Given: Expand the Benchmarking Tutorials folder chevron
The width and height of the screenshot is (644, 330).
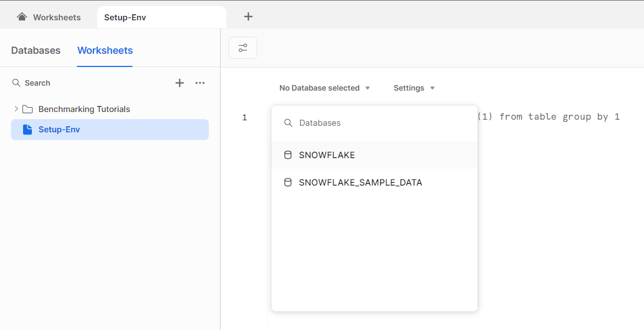Looking at the screenshot, I should pyautogui.click(x=16, y=109).
